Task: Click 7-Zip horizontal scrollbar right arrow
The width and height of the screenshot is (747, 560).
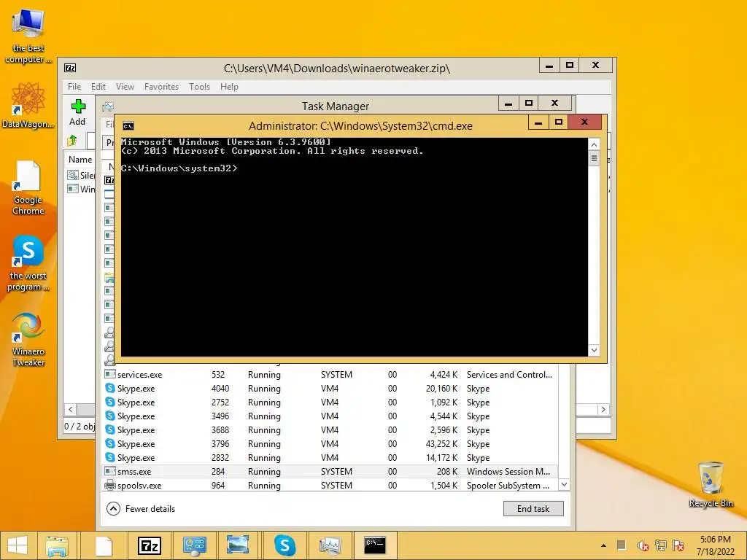Action: [x=603, y=410]
